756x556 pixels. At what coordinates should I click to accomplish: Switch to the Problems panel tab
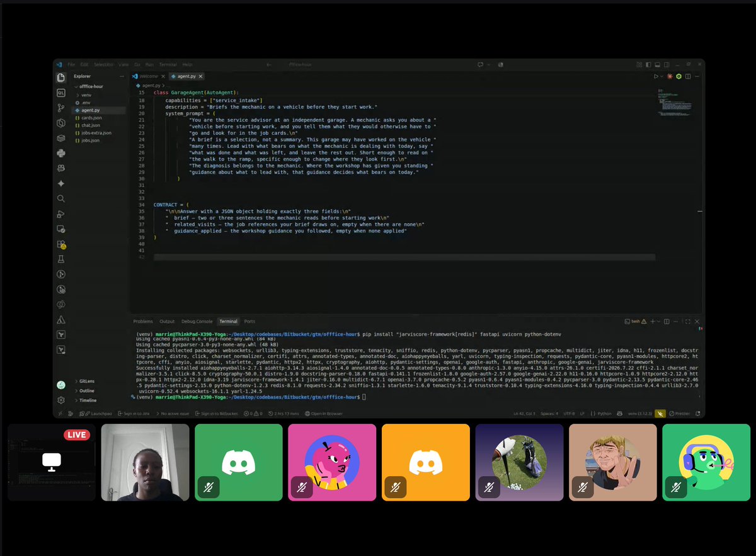pyautogui.click(x=143, y=321)
